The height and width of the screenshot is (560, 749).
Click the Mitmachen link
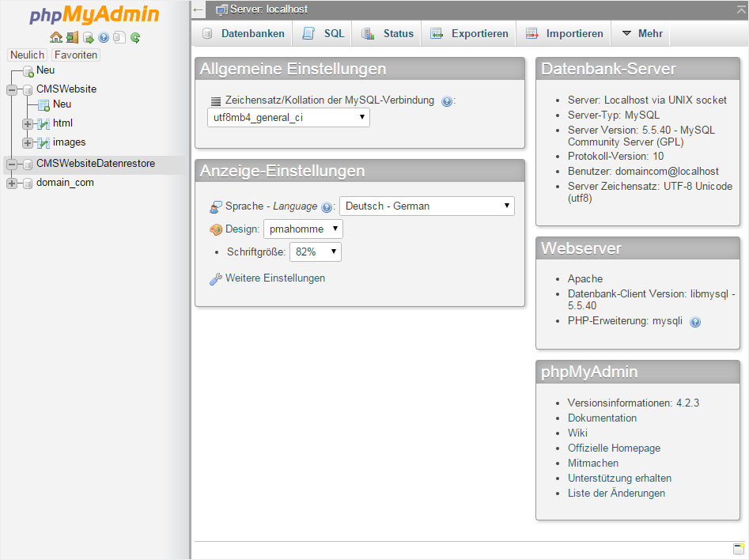593,463
